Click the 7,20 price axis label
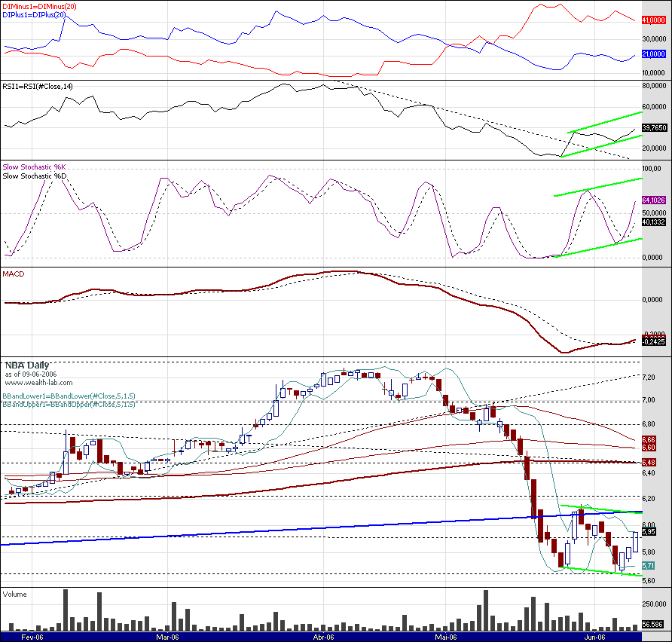The height and width of the screenshot is (642, 672). (x=649, y=378)
